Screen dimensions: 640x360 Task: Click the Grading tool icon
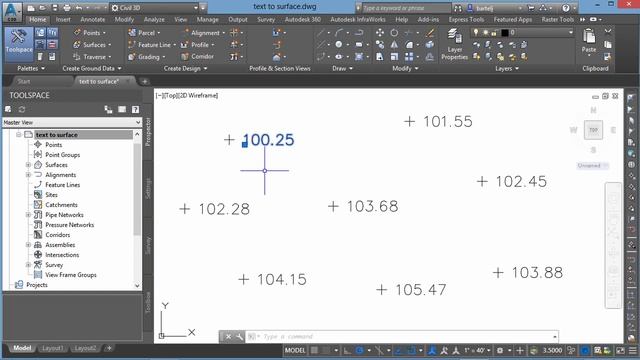[131, 57]
